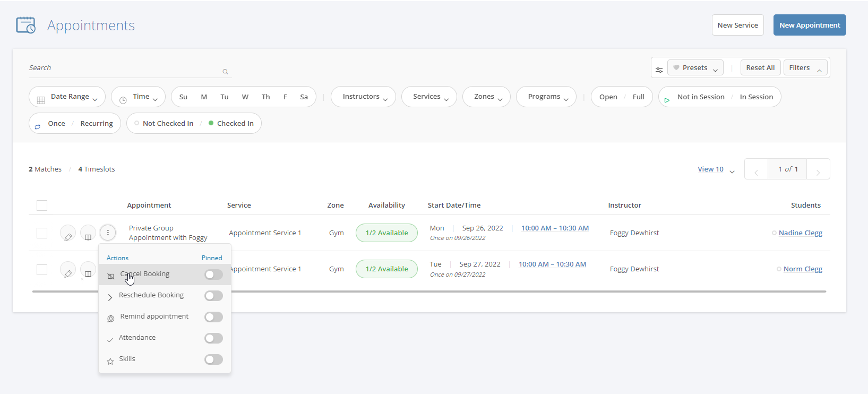Screen dimensions: 868x394
Task: Click the clock icon in Time filter
Action: click(123, 100)
